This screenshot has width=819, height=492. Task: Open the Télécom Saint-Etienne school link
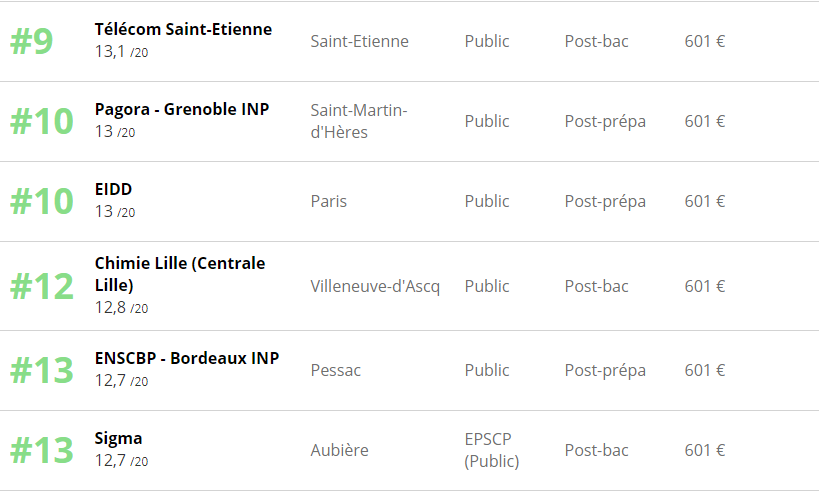[183, 29]
